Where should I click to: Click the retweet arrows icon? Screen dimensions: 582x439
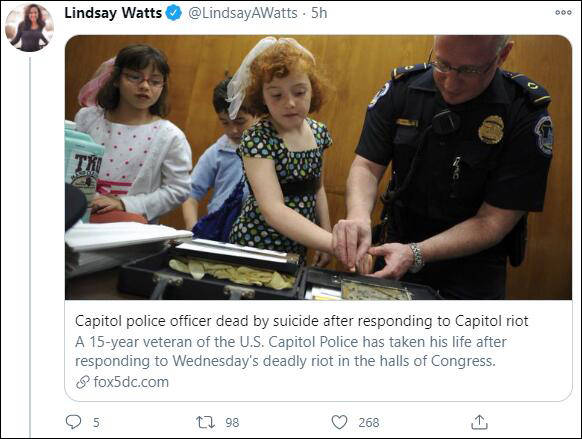tap(205, 422)
